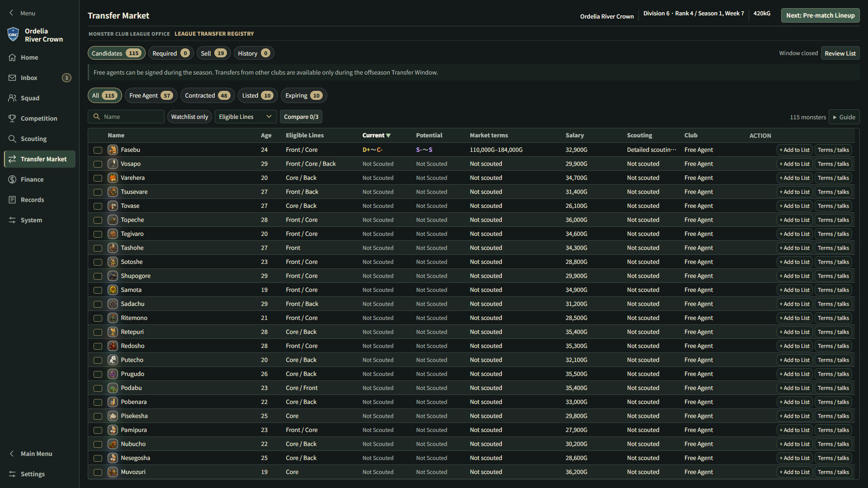Focus the Name search field
This screenshot has width=868, height=488.
pyautogui.click(x=126, y=117)
